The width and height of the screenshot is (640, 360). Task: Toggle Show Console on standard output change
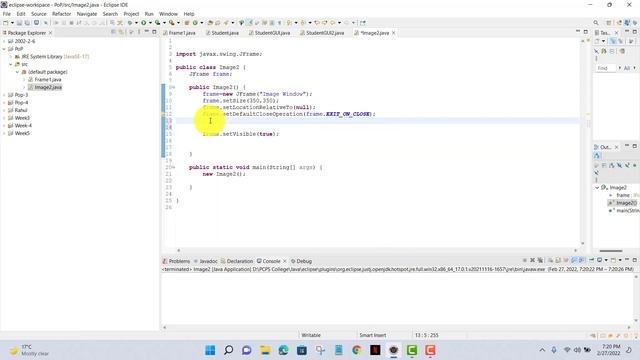[x=574, y=260]
